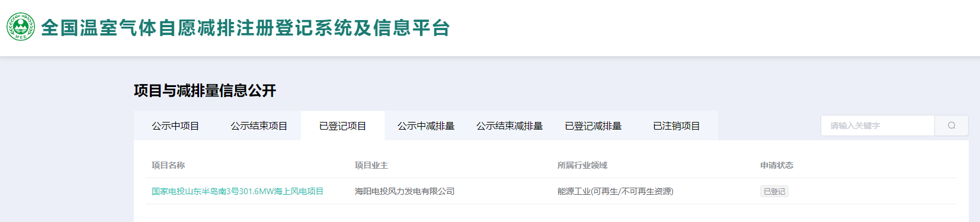Switch to the 公示中减排量 tab

pos(426,126)
